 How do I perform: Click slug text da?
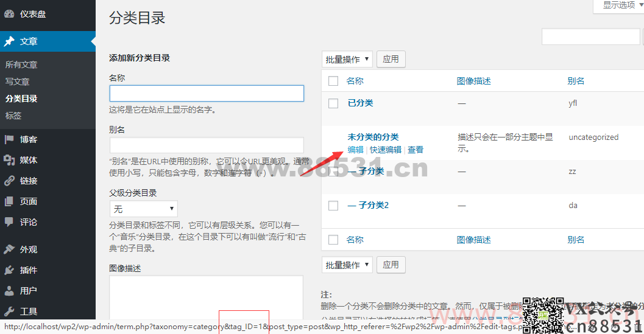573,205
